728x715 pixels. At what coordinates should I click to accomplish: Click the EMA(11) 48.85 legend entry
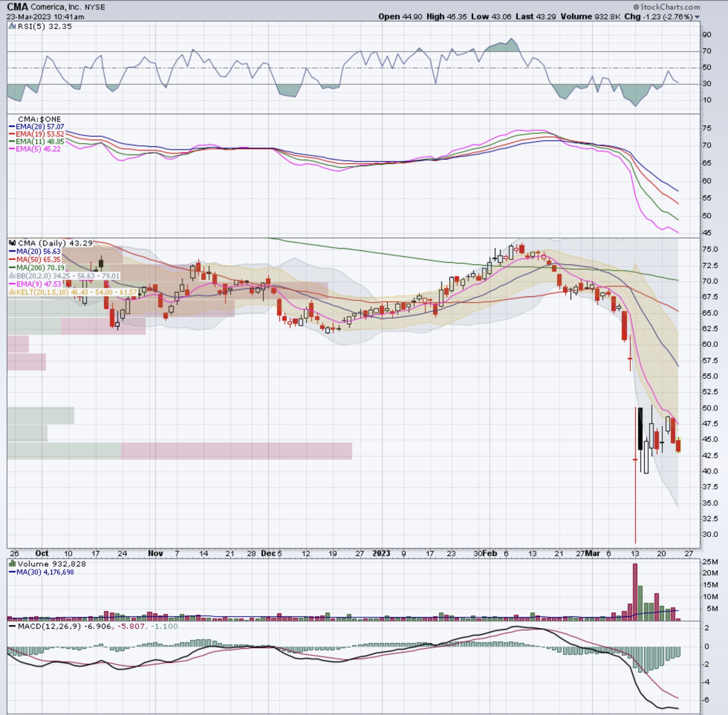click(x=36, y=141)
